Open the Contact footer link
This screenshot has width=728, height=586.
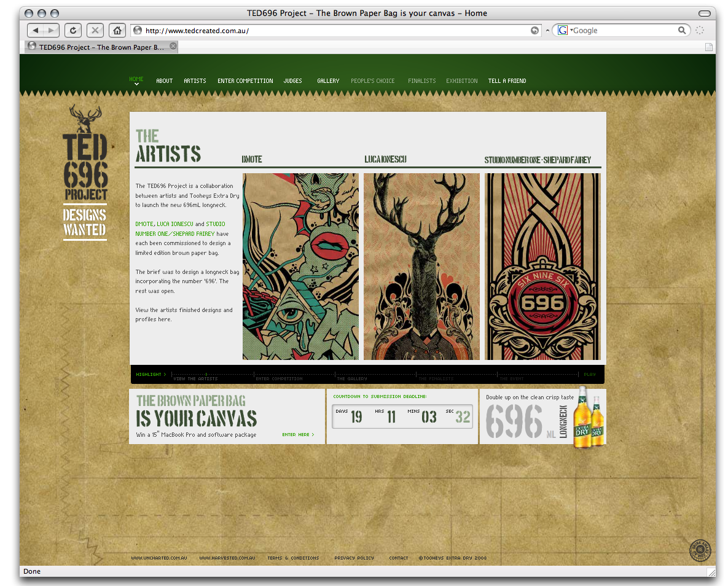click(398, 558)
